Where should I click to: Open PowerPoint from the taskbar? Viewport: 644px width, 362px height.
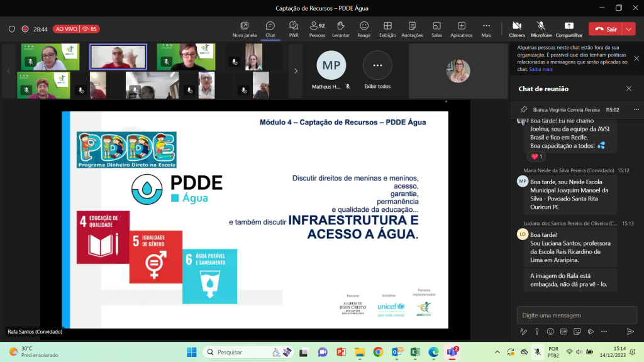click(x=341, y=352)
